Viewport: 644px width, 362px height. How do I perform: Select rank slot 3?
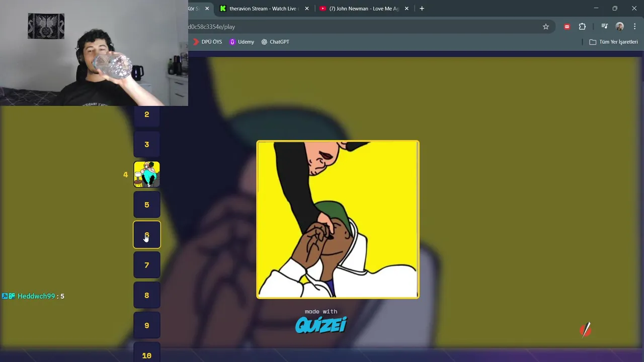146,145
